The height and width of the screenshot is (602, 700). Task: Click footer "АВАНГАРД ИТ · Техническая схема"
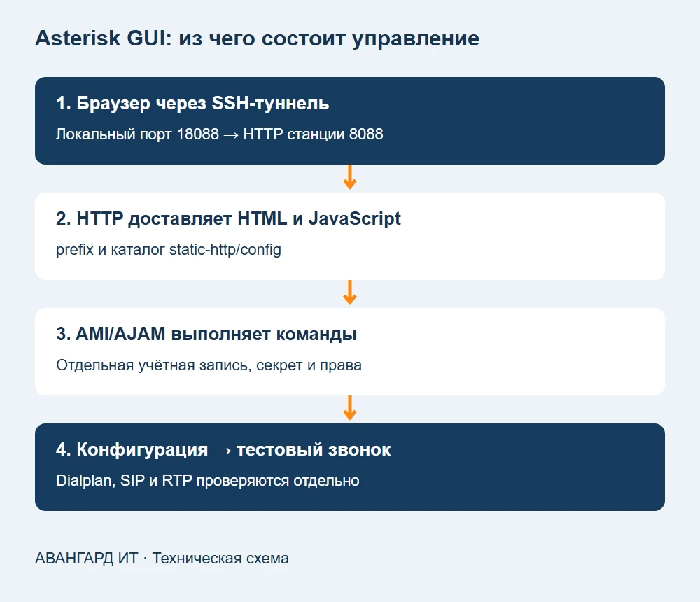[x=162, y=558]
